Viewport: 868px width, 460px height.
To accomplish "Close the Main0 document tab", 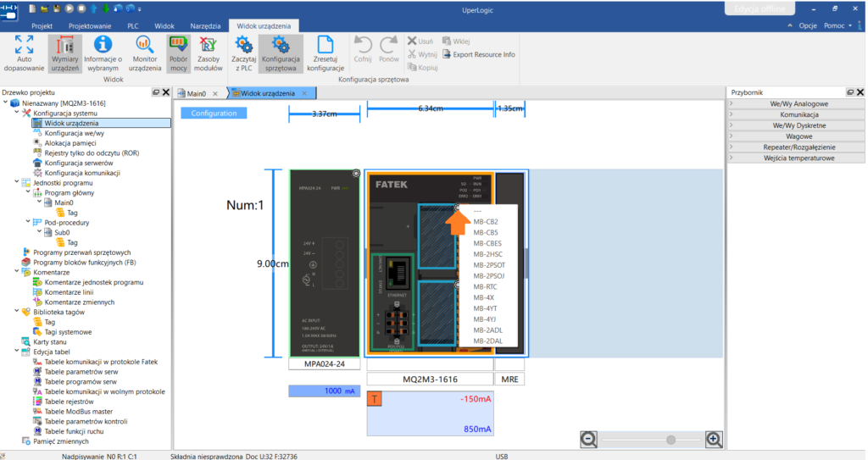I will pyautogui.click(x=215, y=93).
